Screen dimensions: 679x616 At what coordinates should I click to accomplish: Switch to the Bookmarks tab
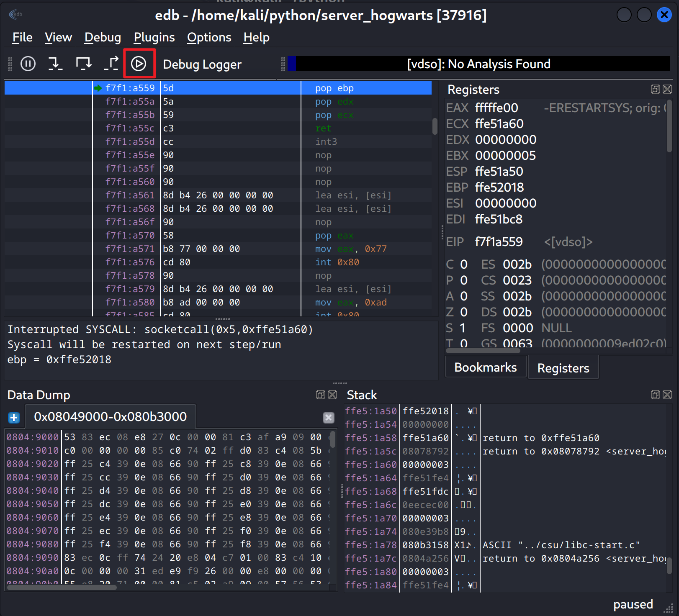(x=486, y=367)
